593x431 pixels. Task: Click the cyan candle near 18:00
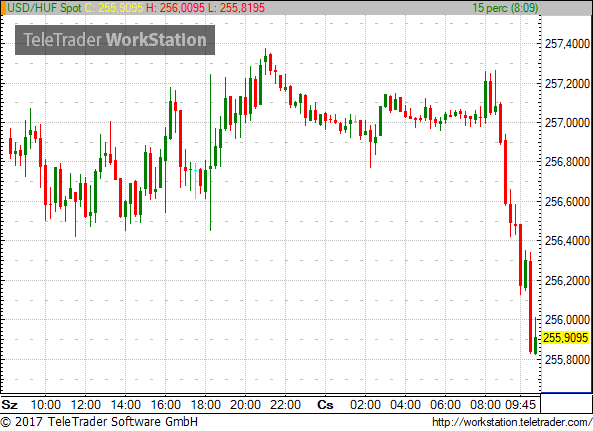click(196, 181)
